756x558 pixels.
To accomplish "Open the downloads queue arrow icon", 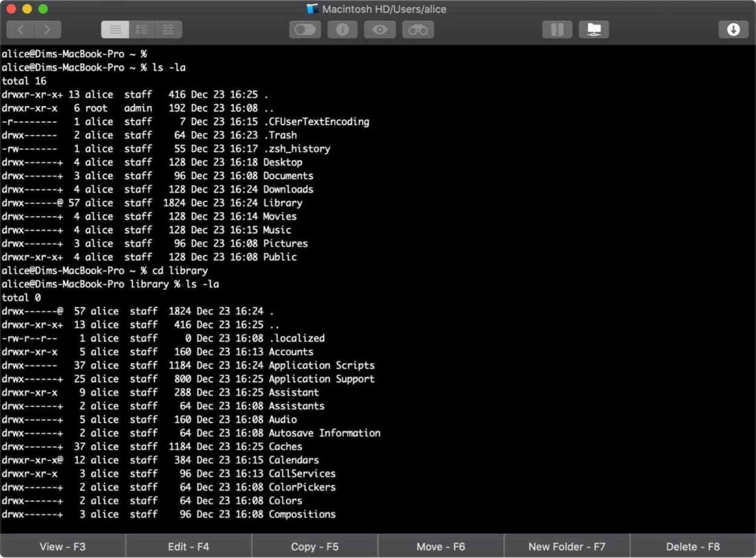I will 734,29.
